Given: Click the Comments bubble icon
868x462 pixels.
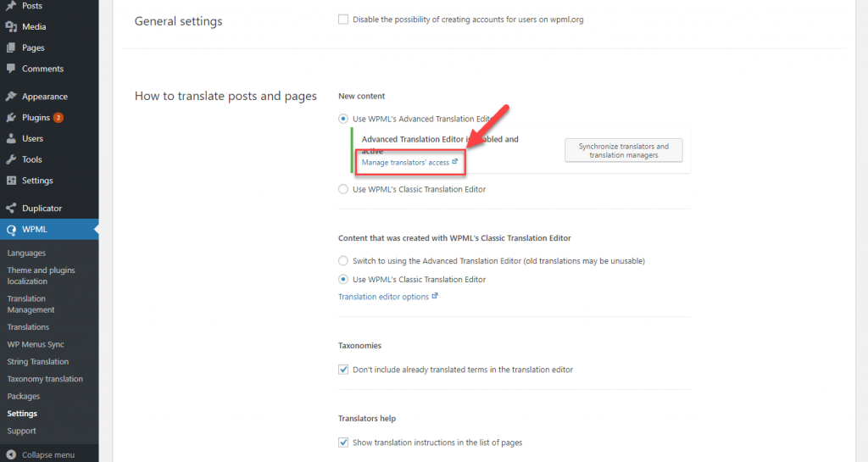Looking at the screenshot, I should [x=11, y=69].
